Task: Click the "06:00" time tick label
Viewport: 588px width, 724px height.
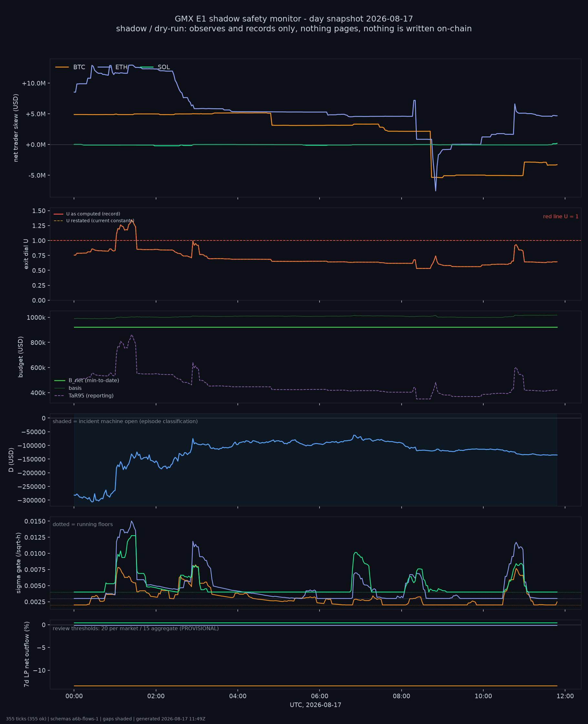Action: 320,696
